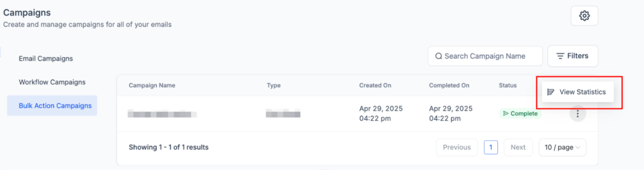Click the Campaign Name column header

click(152, 85)
